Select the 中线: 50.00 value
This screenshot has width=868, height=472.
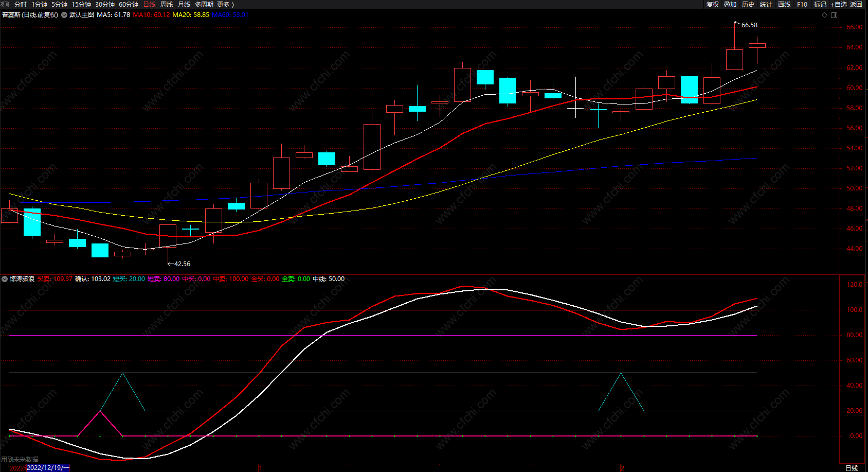pyautogui.click(x=329, y=279)
